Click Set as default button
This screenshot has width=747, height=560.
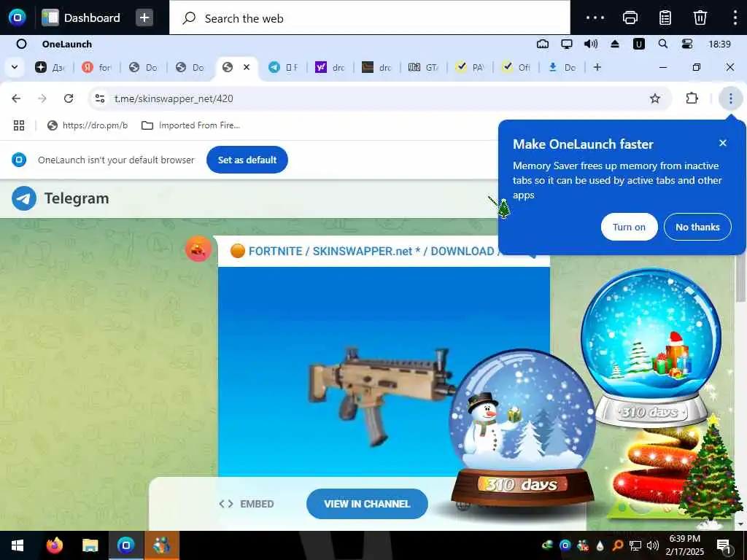[247, 160]
